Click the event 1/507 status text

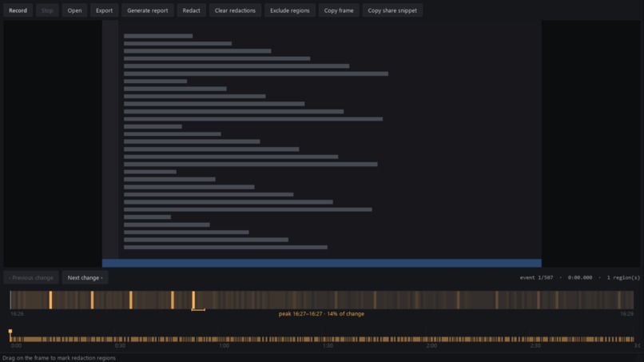[x=536, y=278]
